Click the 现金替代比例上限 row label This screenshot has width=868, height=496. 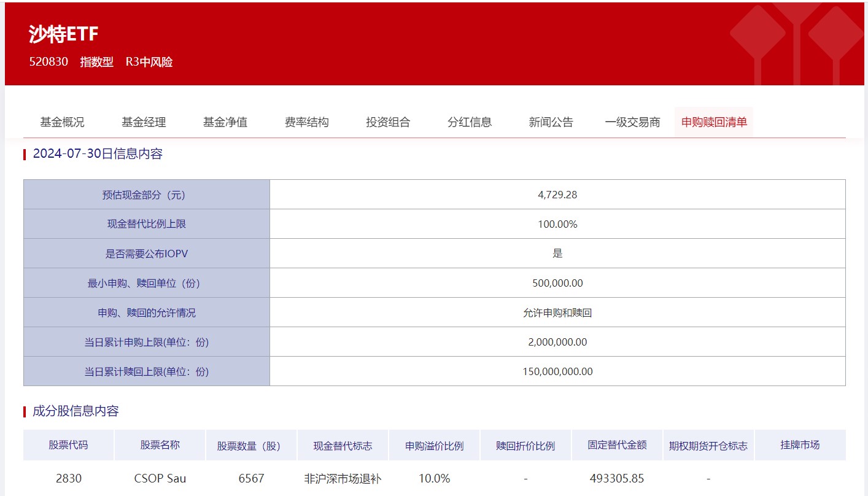click(x=147, y=224)
